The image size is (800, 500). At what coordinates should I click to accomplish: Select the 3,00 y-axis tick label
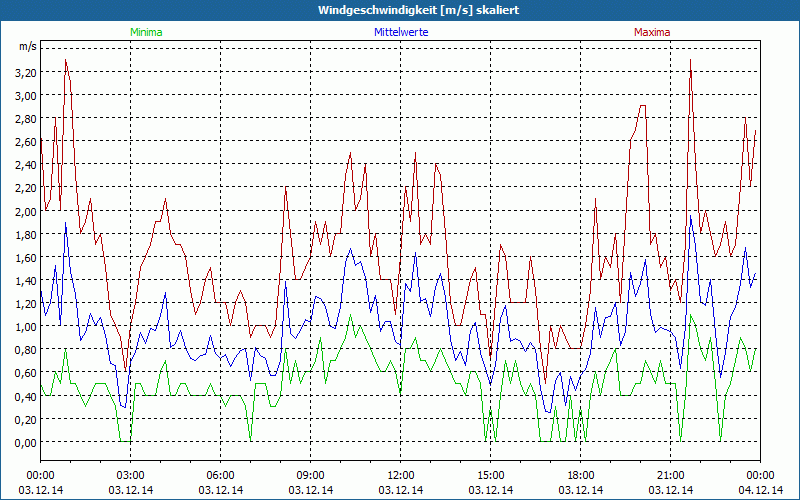(25, 96)
